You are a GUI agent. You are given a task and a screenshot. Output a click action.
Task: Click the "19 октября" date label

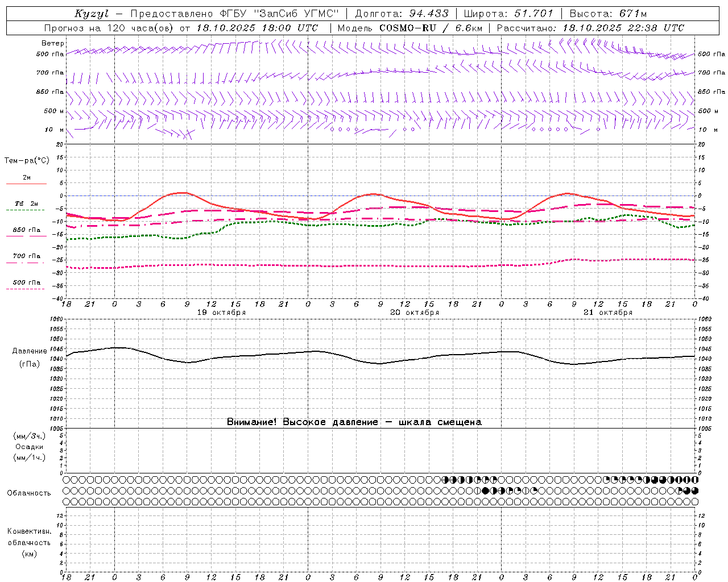[221, 313]
